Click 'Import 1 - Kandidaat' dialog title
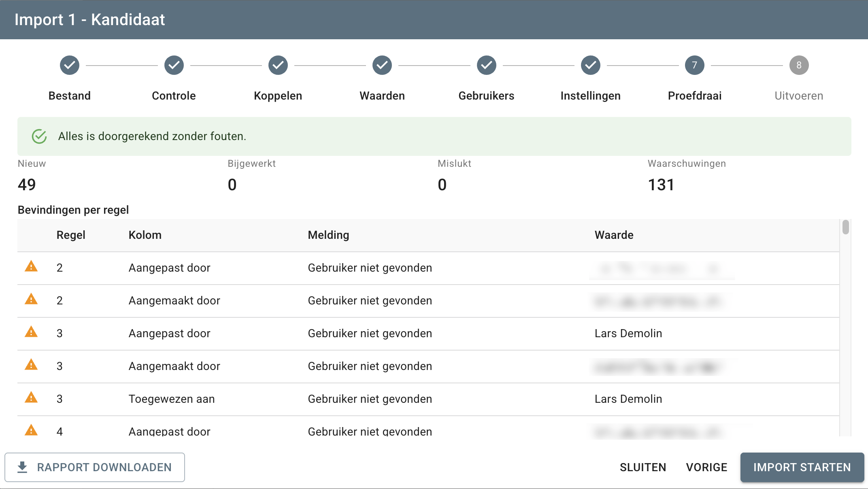This screenshot has height=489, width=868. click(x=89, y=20)
